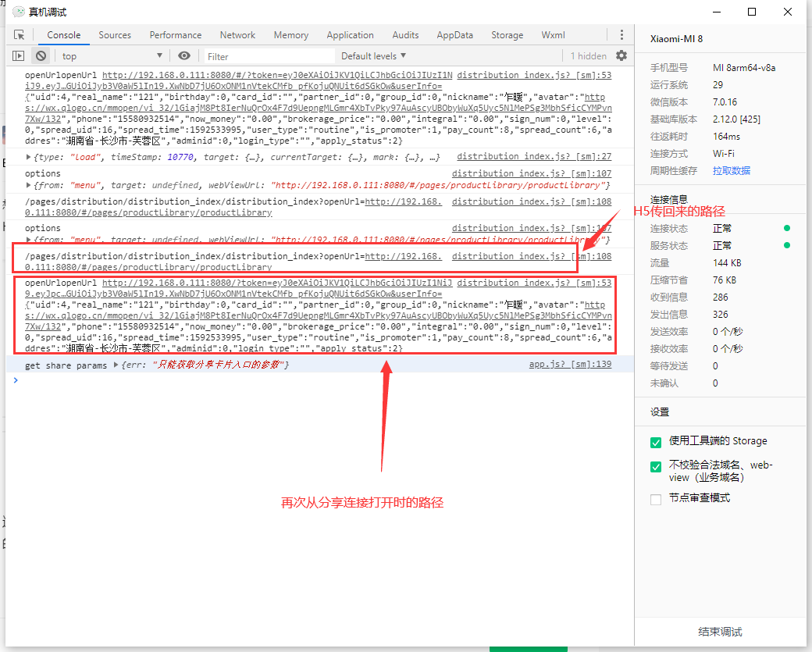Viewport: 812px width, 652px height.
Task: Open the Network tab
Action: pyautogui.click(x=237, y=34)
